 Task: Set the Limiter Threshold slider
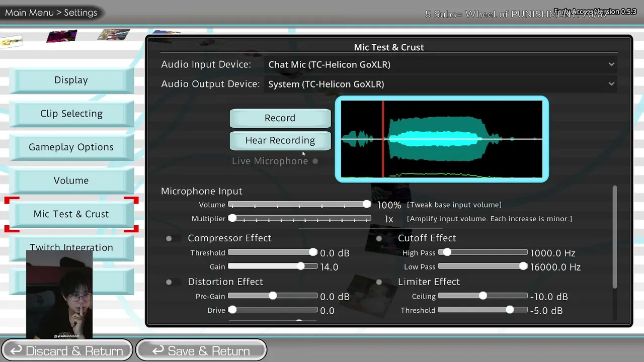(483, 310)
